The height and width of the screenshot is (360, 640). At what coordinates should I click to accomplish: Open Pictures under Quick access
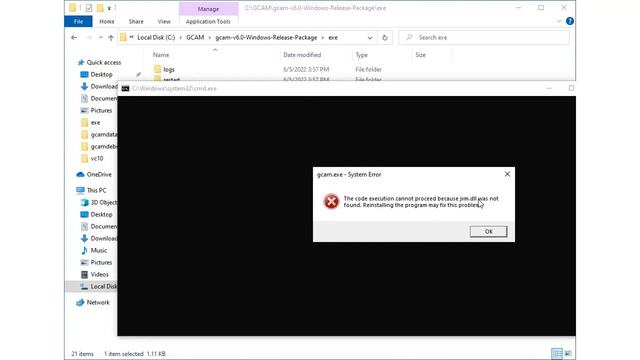96,110
